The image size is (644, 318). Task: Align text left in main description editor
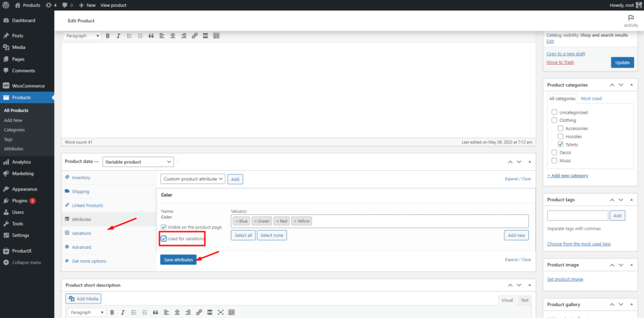click(162, 36)
